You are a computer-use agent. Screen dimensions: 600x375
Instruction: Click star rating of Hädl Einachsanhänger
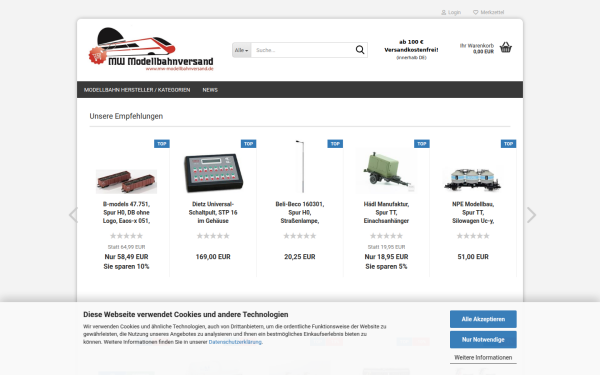(x=386, y=236)
